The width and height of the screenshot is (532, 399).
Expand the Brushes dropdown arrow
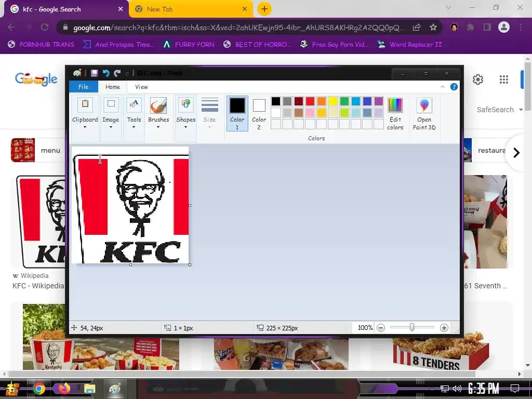pyautogui.click(x=158, y=127)
